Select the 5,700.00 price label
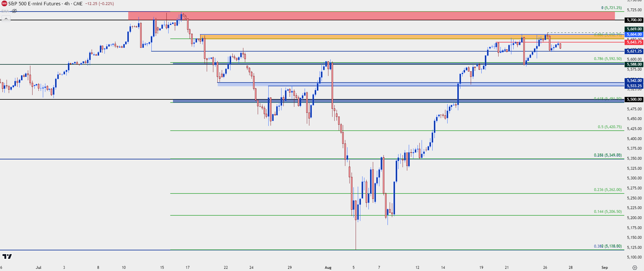 (634, 20)
